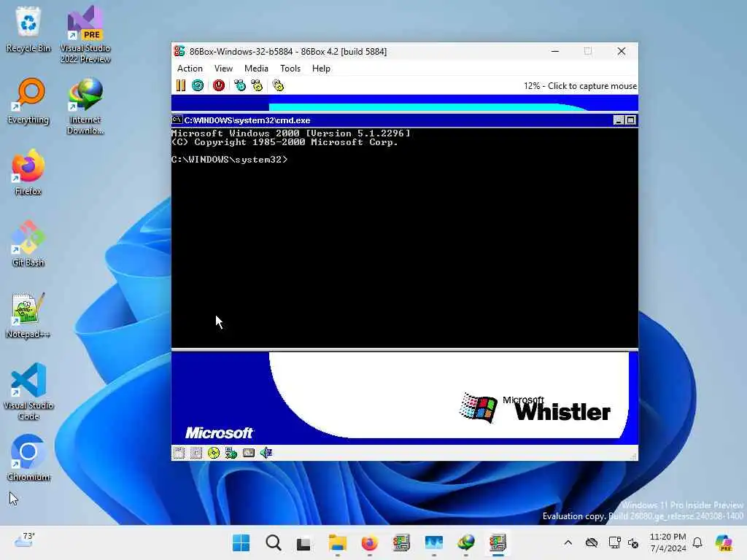Open Firefox from the taskbar
The width and height of the screenshot is (747, 560).
coord(369,542)
